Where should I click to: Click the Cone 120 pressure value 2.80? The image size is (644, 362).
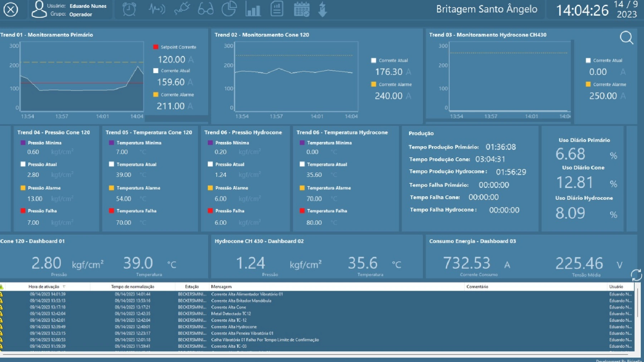[47, 263]
